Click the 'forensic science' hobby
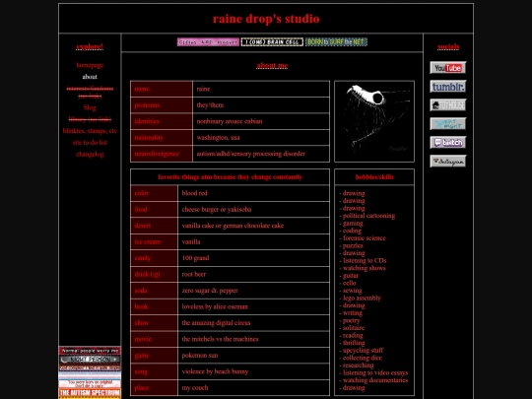The width and height of the screenshot is (532, 399). 363,238
